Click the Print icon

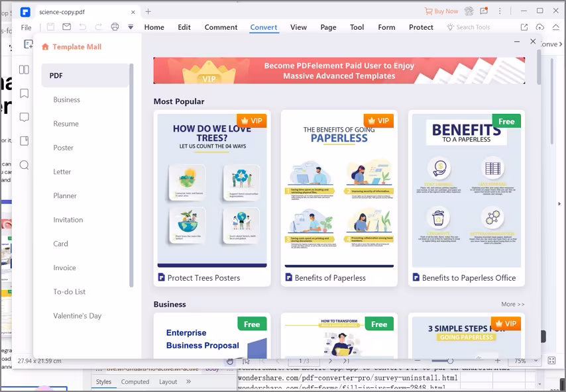point(115,26)
